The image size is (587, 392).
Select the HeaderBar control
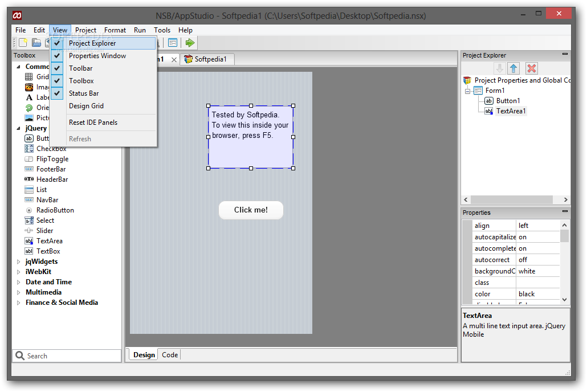coord(46,179)
